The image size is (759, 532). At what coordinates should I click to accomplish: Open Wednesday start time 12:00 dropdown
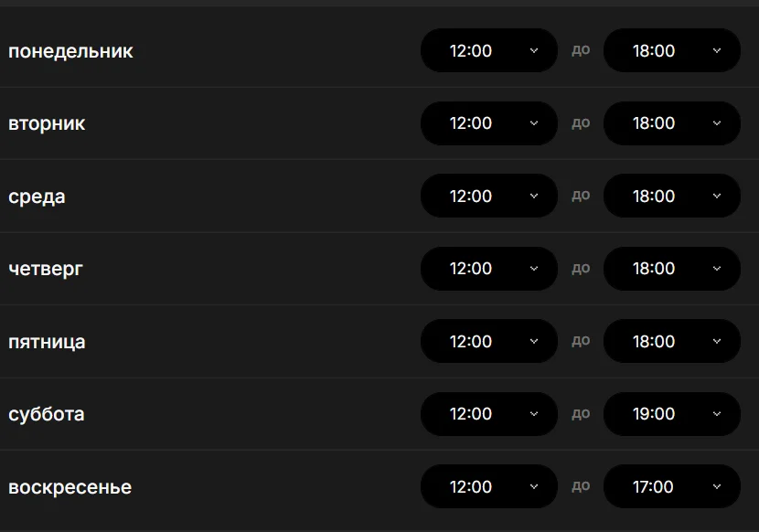click(x=488, y=196)
